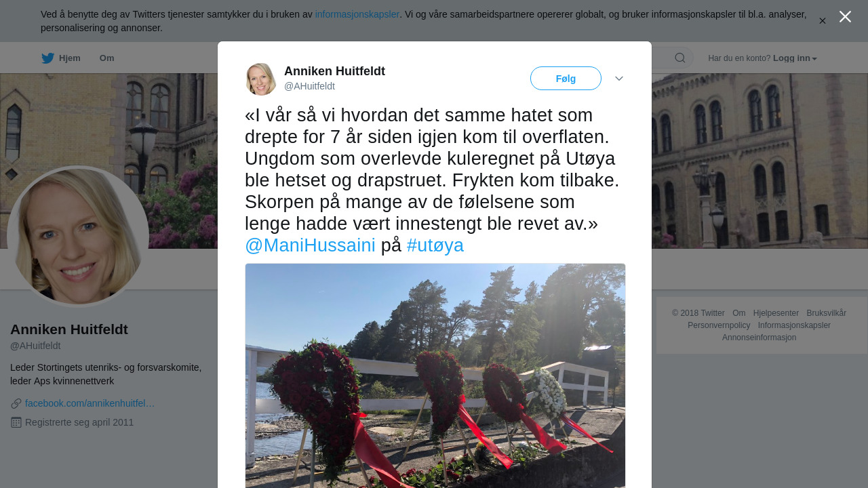
Task: Click the search magnifier icon
Action: (x=680, y=58)
